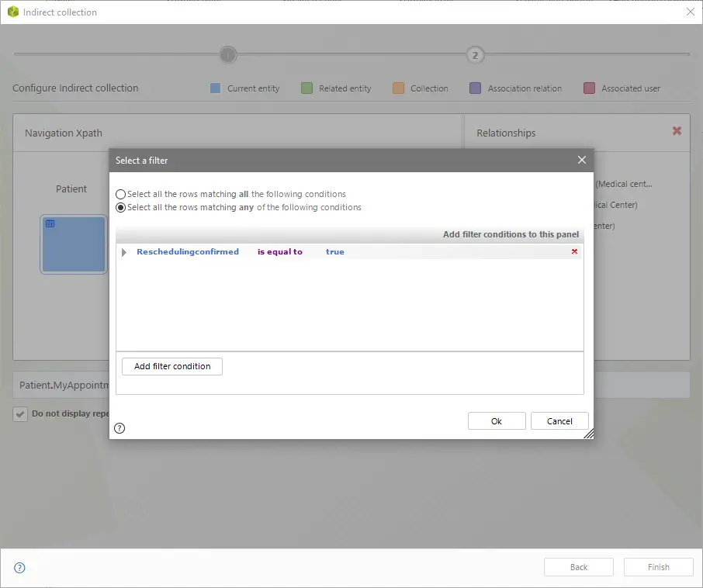The height and width of the screenshot is (588, 703).
Task: Click Add filter condition button
Action: 172,366
